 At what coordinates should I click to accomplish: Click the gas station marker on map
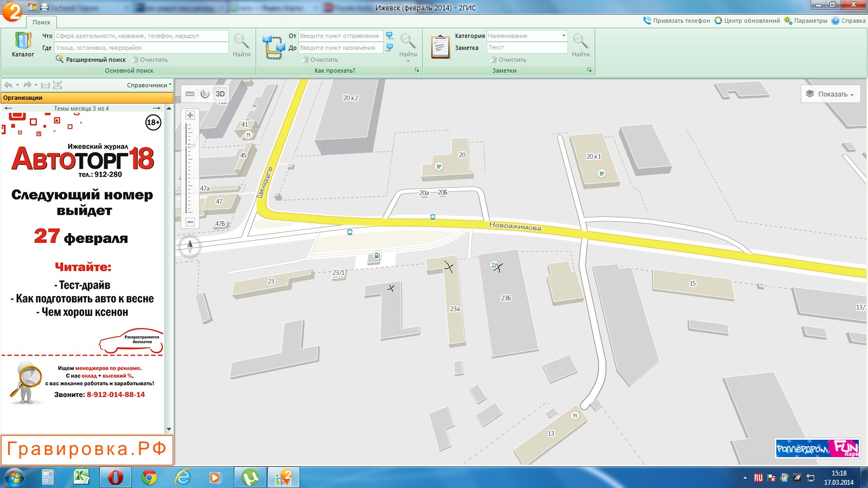pyautogui.click(x=376, y=255)
